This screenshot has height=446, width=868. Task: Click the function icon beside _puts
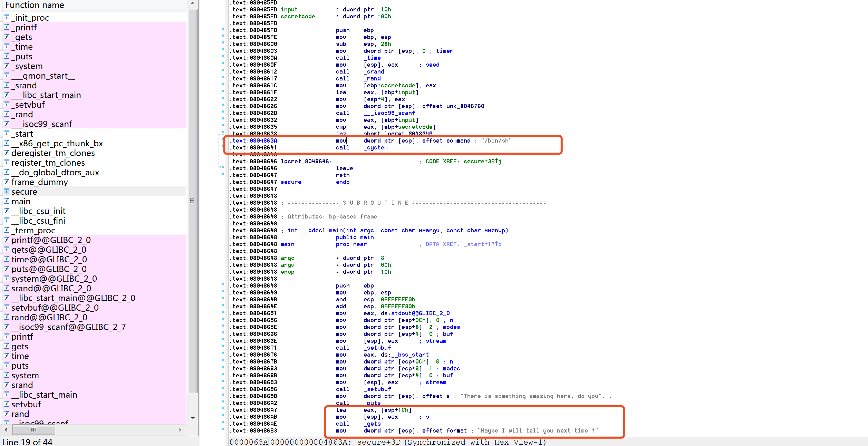click(x=7, y=56)
